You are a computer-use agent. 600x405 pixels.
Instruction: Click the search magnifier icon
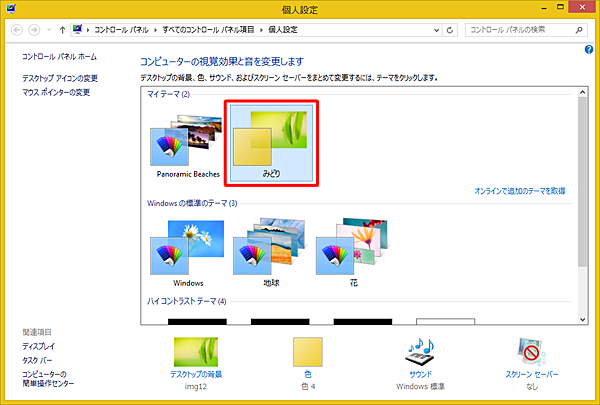(579, 30)
